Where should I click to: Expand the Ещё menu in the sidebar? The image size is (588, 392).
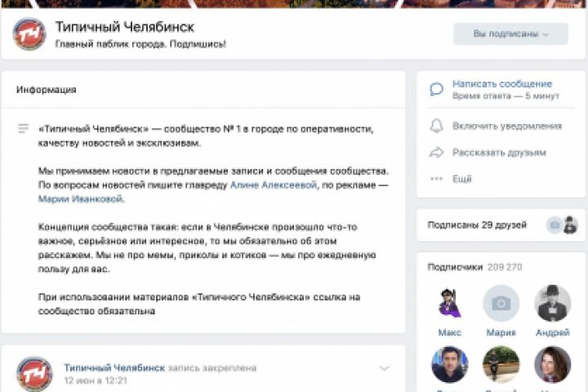(462, 179)
